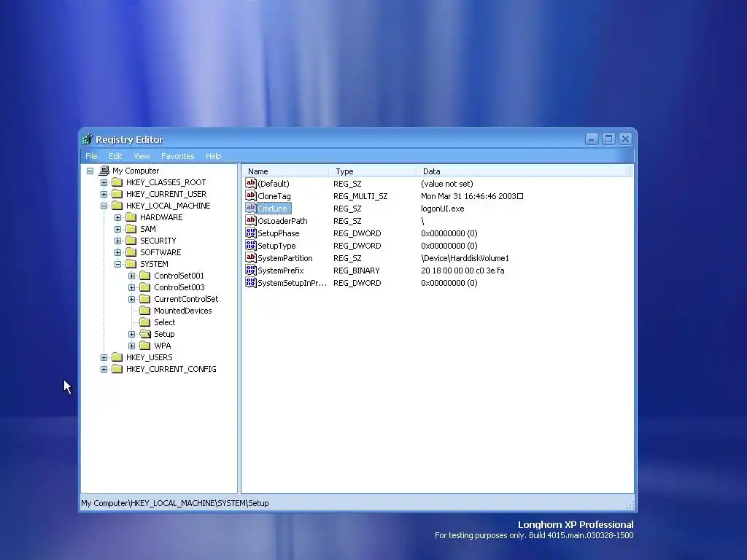Click the Select key folder icon

point(145,322)
